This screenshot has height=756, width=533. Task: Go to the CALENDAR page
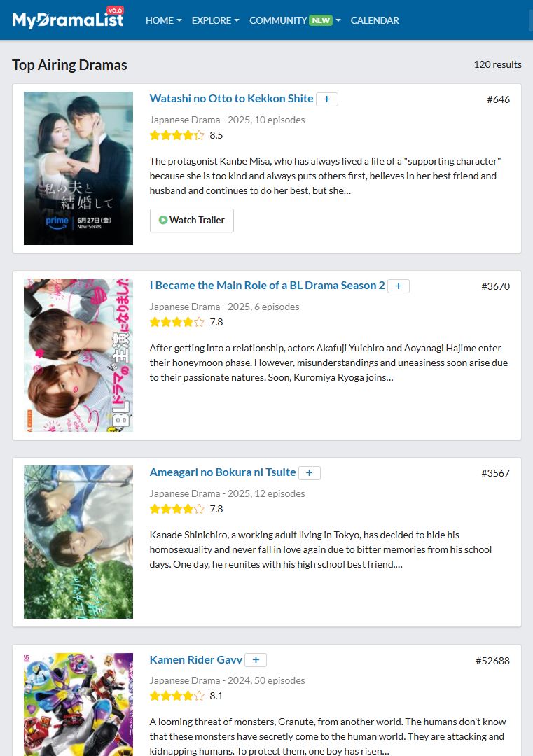pos(375,20)
